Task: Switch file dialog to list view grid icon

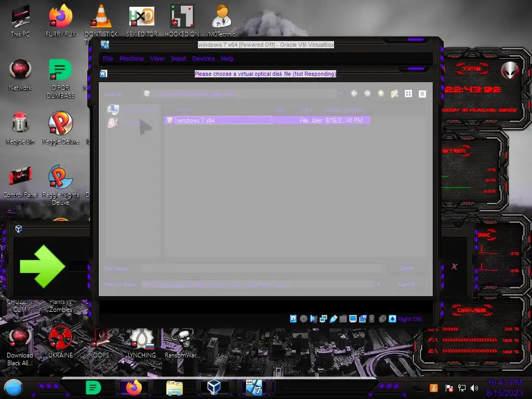Action: 408,94
